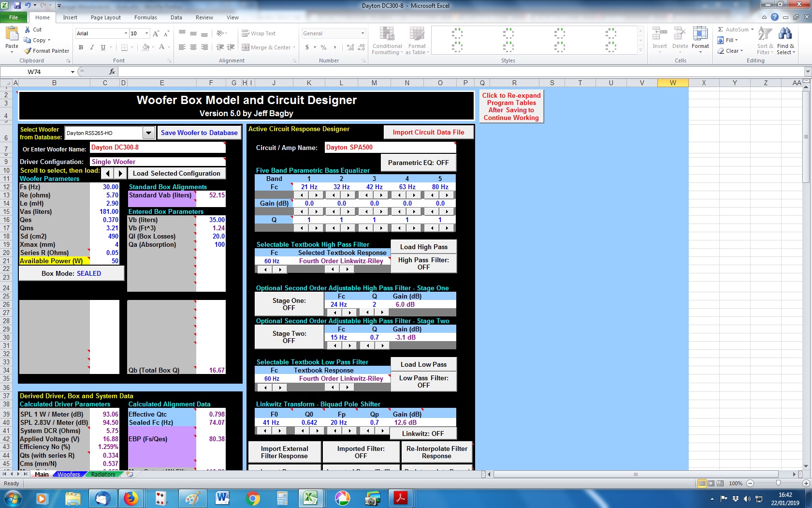The width and height of the screenshot is (812, 508).
Task: Toggle Low Pass Filter: OFF
Action: point(423,381)
